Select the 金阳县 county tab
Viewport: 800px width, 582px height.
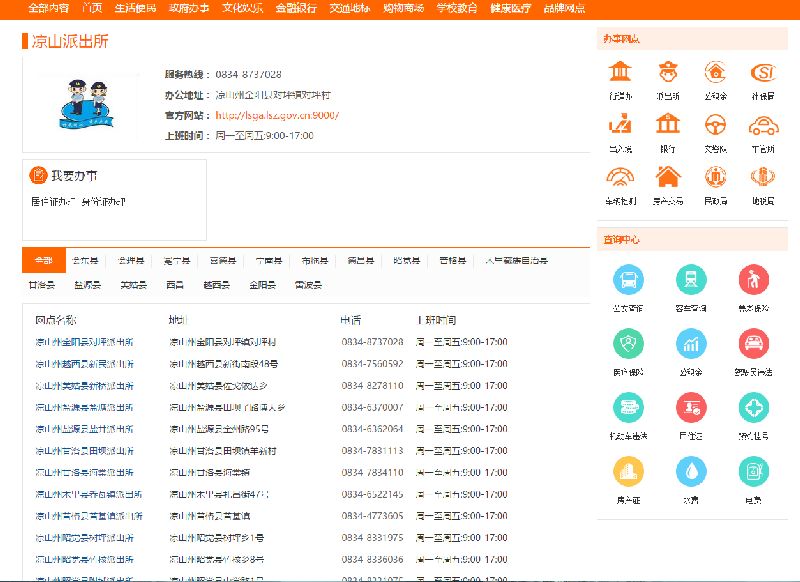tap(262, 285)
